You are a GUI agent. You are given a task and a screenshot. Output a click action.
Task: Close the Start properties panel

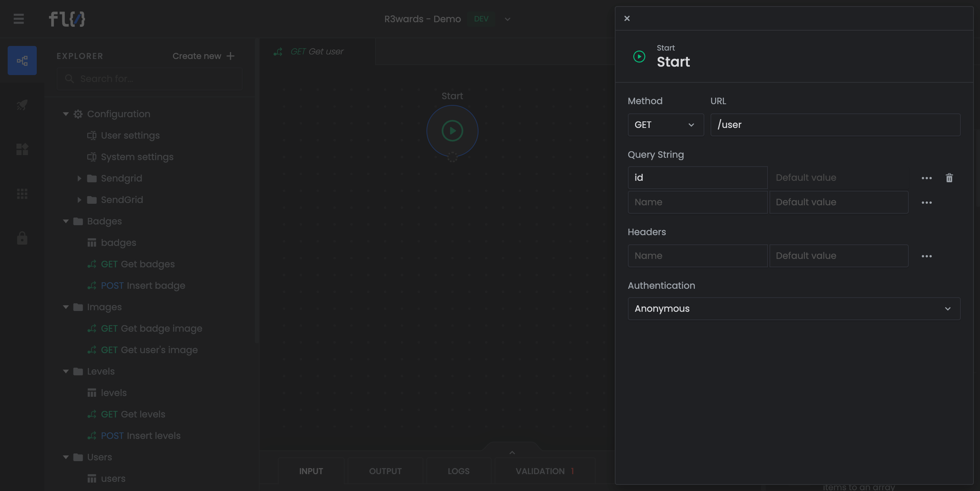tap(627, 18)
